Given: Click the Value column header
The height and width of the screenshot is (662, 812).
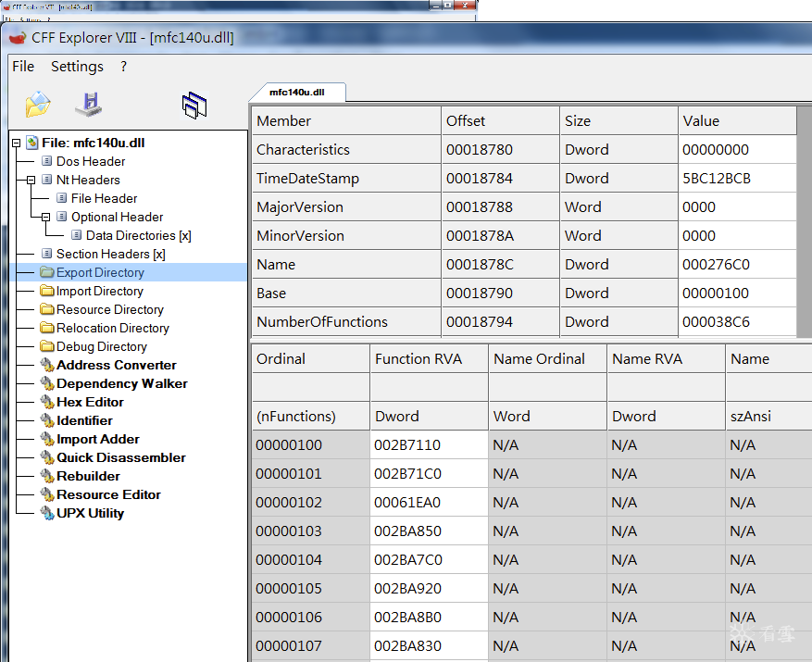Looking at the screenshot, I should click(x=737, y=120).
